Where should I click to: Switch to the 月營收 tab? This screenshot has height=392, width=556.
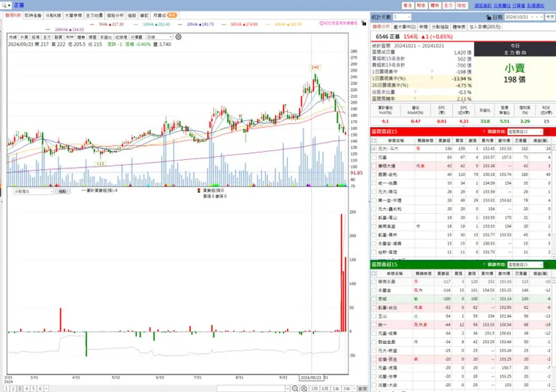point(165,15)
